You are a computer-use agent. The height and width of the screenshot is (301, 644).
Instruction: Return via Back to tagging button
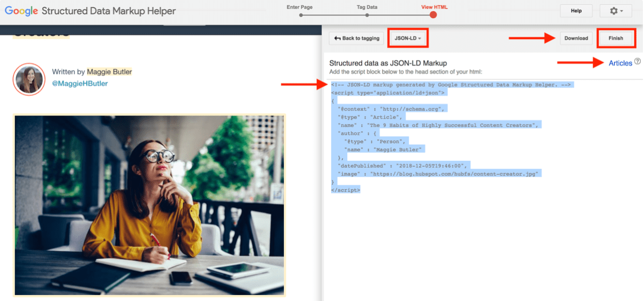coord(356,38)
